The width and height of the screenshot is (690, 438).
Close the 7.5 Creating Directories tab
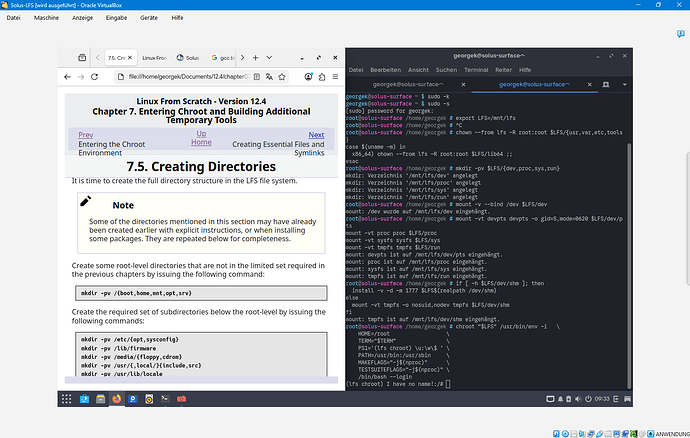point(130,58)
